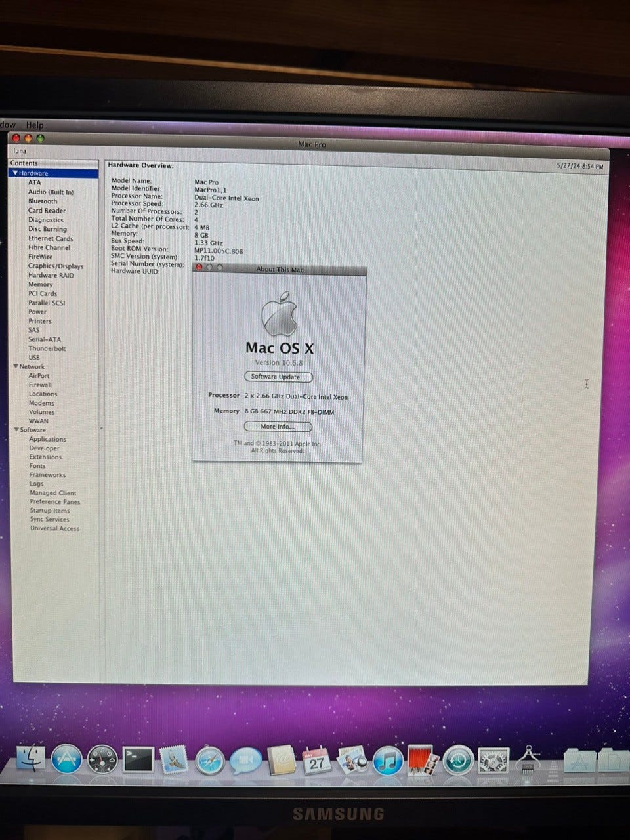Select Fibre Channel in the sidebar
This screenshot has height=840, width=630.
[49, 247]
